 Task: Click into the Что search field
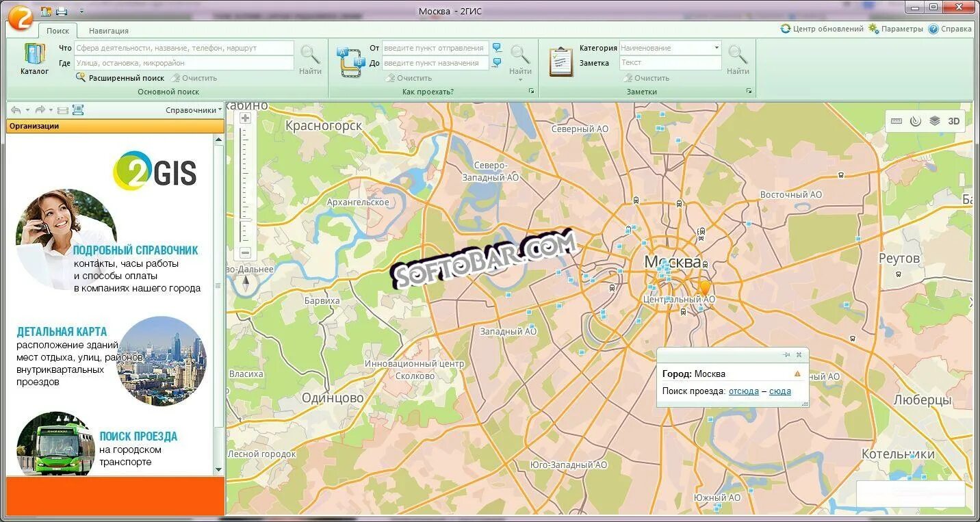pyautogui.click(x=183, y=48)
